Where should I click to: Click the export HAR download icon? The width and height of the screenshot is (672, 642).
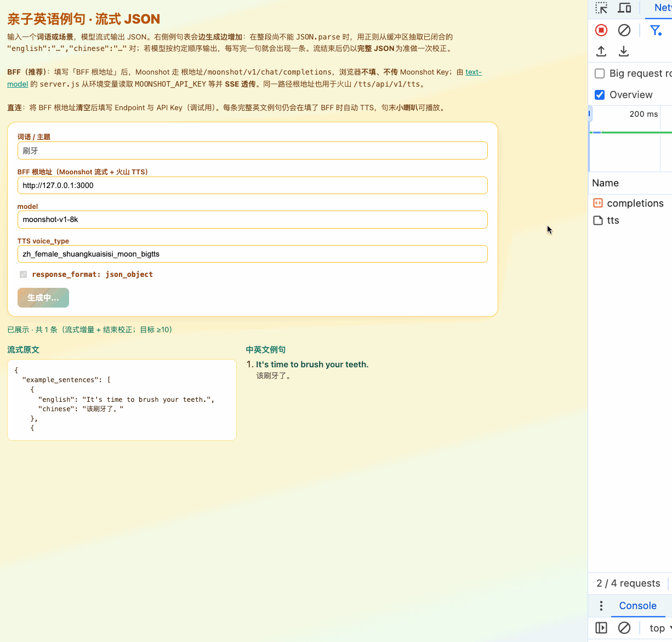624,51
